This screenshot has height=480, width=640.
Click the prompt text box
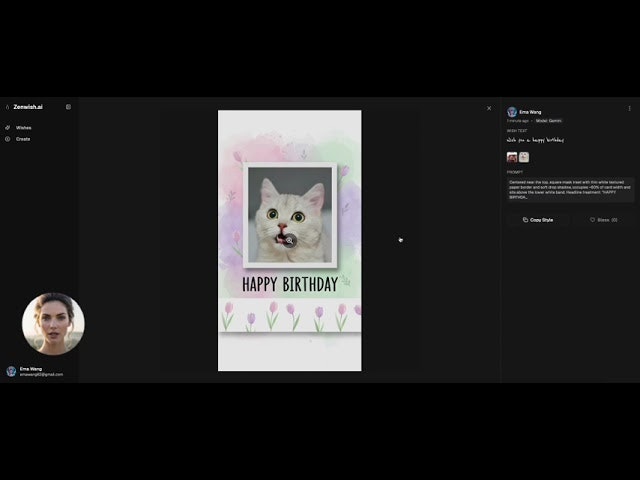pyautogui.click(x=570, y=190)
